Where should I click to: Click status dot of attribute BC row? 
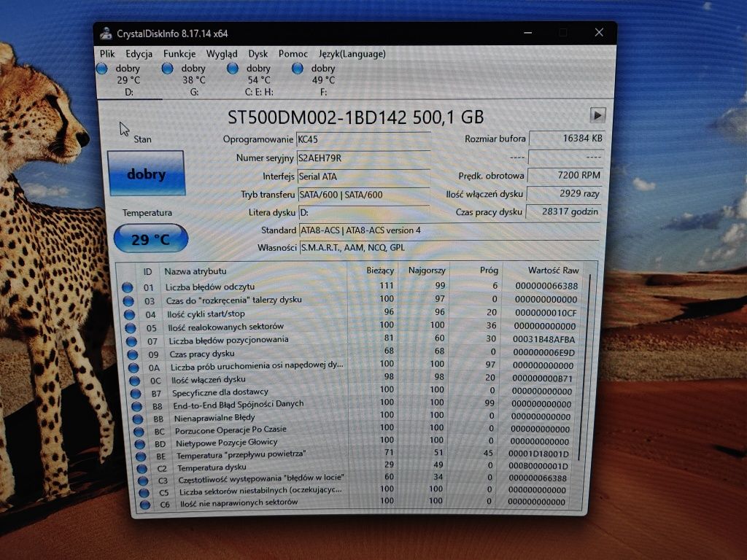point(139,432)
